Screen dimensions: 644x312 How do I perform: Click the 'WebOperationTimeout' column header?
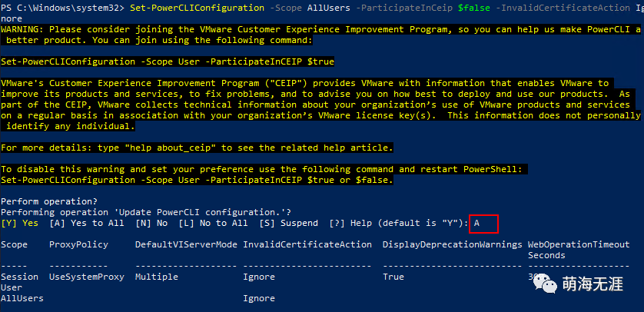(584, 244)
